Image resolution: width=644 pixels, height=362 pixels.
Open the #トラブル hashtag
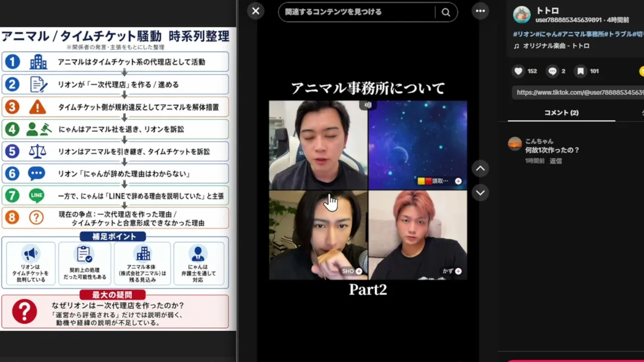tap(618, 34)
